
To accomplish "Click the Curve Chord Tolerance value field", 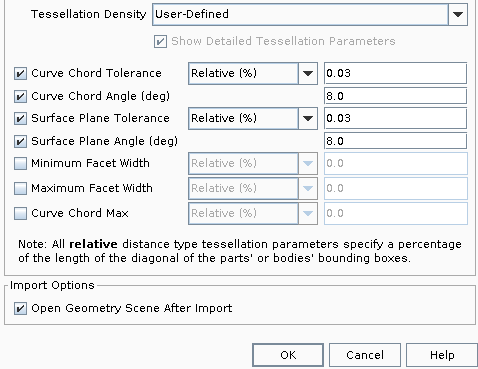I will click(395, 73).
